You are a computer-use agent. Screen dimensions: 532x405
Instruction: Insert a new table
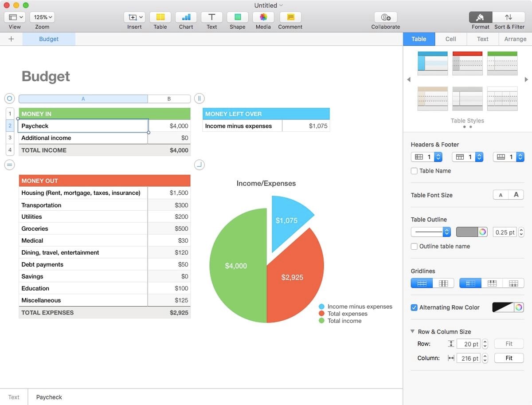[x=160, y=18]
